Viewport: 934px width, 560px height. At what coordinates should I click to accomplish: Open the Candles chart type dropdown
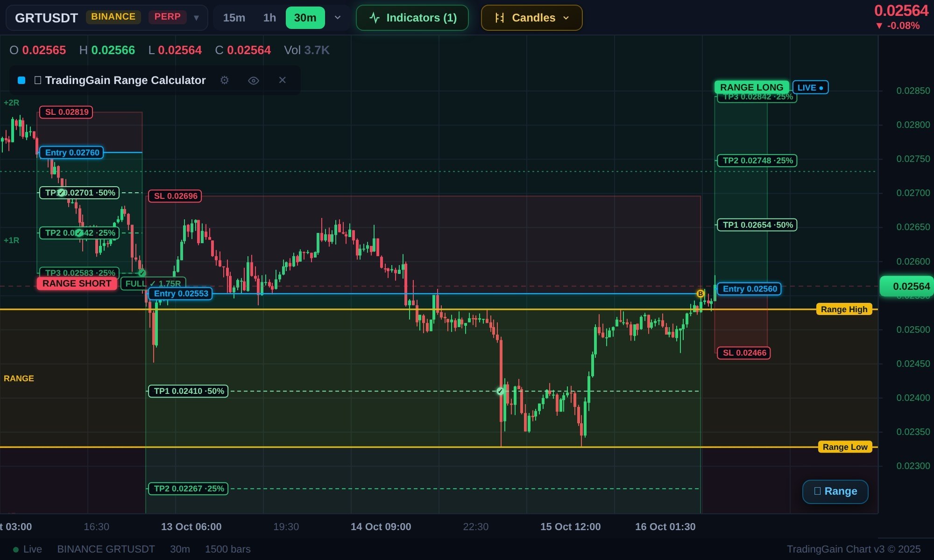(x=531, y=18)
